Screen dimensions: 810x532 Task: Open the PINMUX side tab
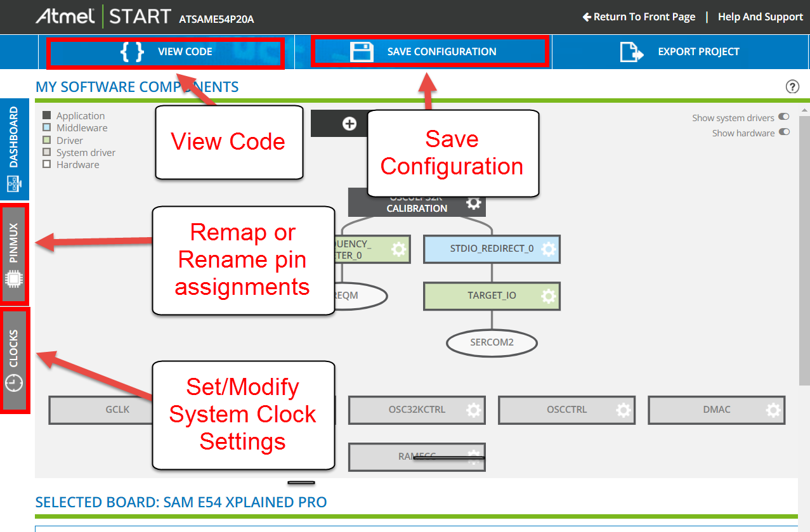(x=14, y=254)
